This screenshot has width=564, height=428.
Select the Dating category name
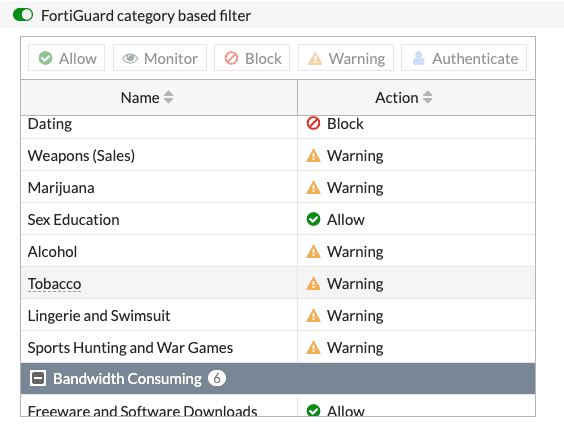coord(50,124)
